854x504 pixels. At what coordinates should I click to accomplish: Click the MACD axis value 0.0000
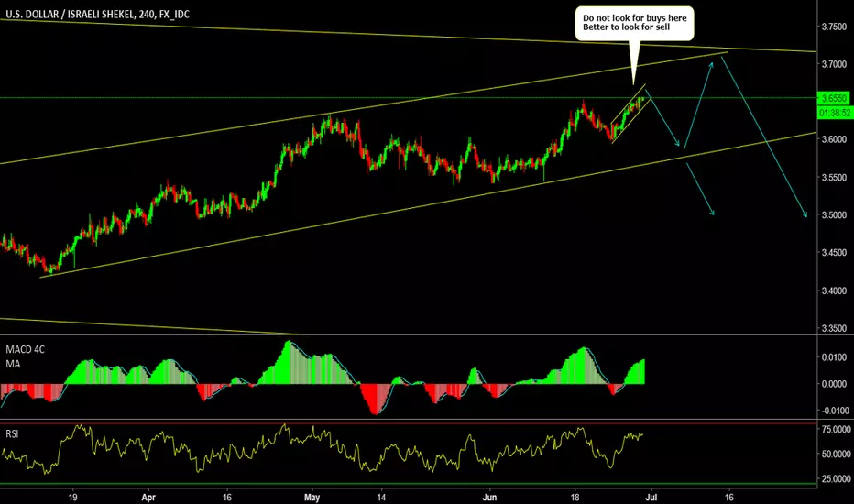[834, 384]
